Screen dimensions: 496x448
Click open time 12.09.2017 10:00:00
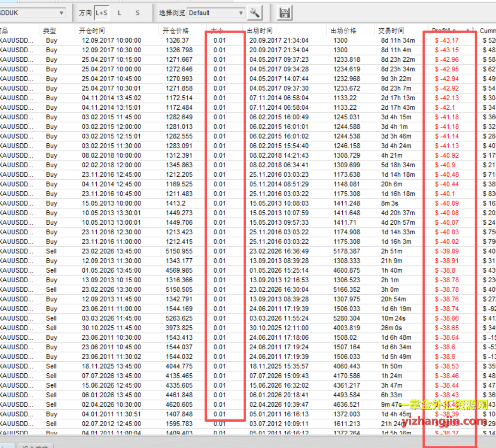point(112,41)
